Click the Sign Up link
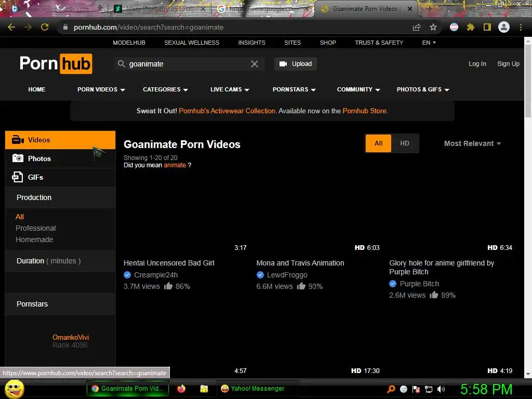The width and height of the screenshot is (532, 399). (508, 64)
